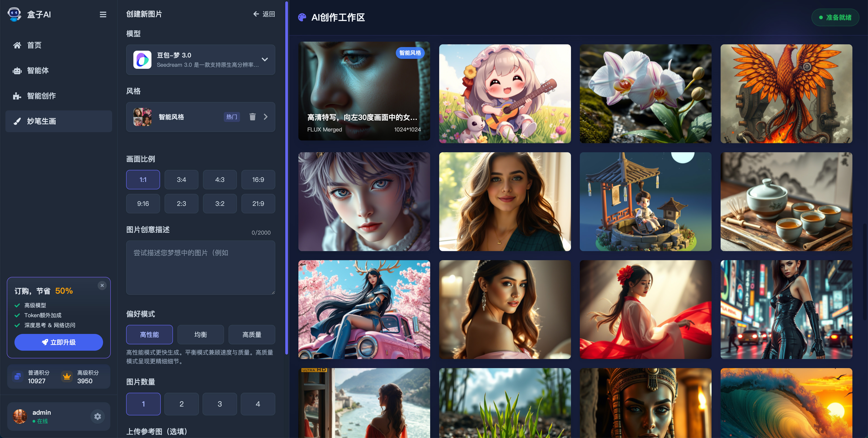
Task: Open 首页 home menu item
Action: tap(59, 45)
